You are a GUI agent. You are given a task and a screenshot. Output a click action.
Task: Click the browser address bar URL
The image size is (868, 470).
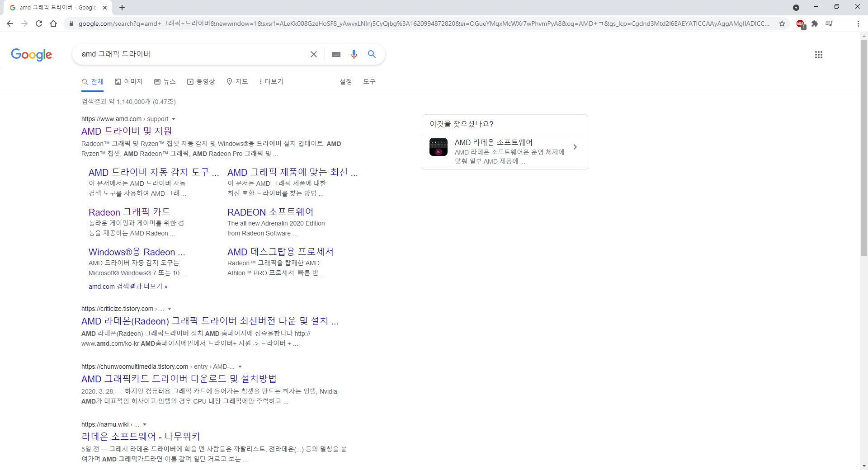pyautogui.click(x=424, y=23)
